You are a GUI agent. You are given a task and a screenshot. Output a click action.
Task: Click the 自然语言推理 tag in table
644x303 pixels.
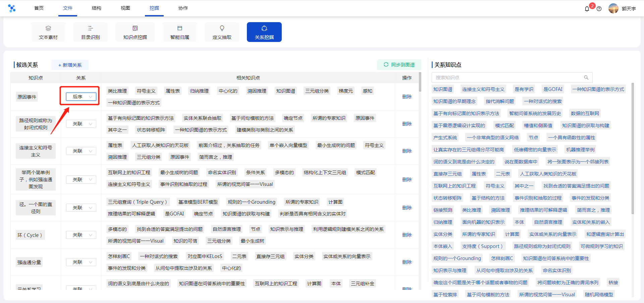[x=227, y=229]
